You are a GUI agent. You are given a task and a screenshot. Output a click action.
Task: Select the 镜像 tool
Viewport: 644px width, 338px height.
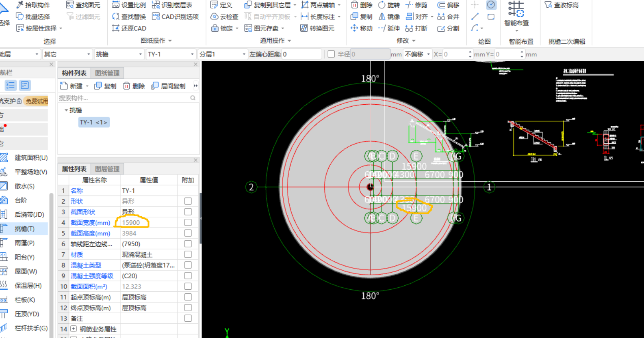coord(388,17)
